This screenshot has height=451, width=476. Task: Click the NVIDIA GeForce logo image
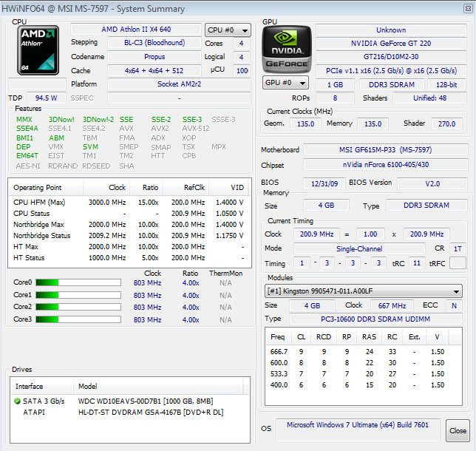click(x=287, y=50)
